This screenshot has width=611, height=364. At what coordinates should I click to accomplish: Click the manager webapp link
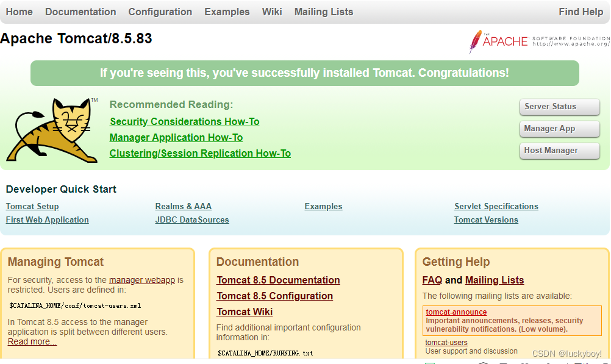click(x=142, y=280)
